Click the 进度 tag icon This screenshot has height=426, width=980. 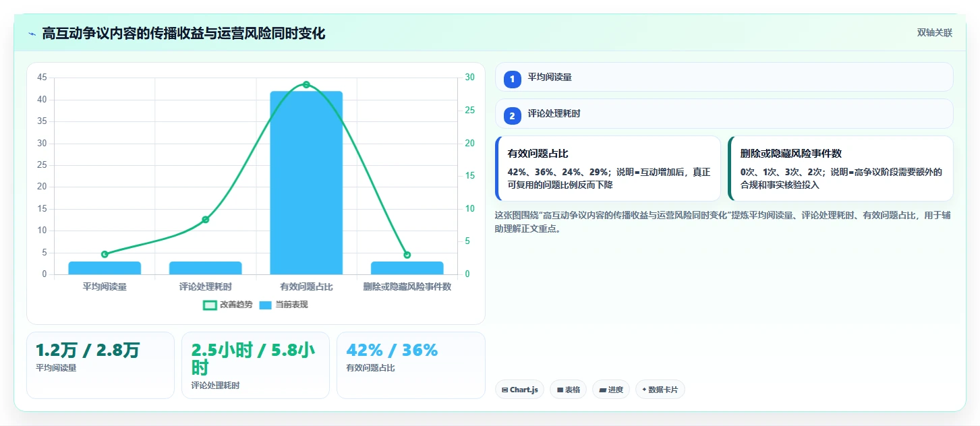click(602, 390)
